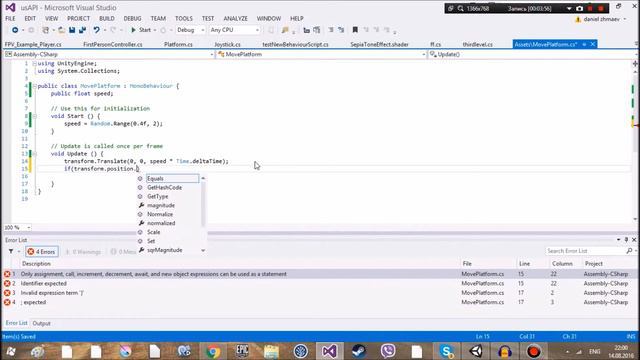Image resolution: width=640 pixels, height=360 pixels.
Task: Switch to the Platform.cs tab
Action: (178, 44)
